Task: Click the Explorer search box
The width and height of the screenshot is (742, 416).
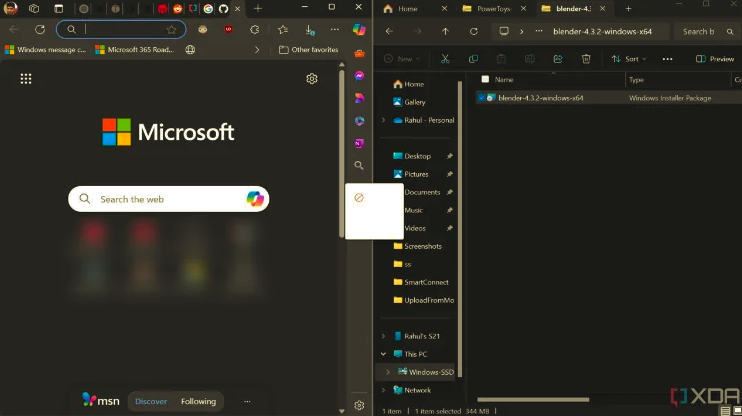Action: (707, 32)
